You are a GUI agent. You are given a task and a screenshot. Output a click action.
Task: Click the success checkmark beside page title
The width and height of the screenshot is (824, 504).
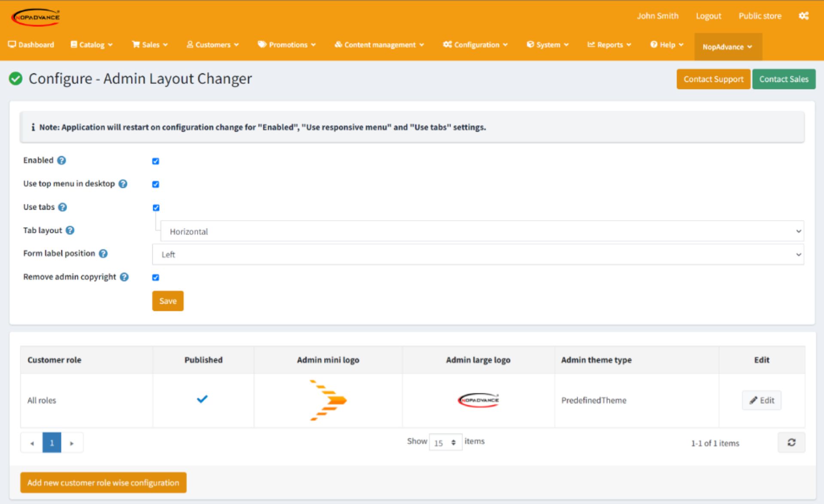pyautogui.click(x=15, y=78)
